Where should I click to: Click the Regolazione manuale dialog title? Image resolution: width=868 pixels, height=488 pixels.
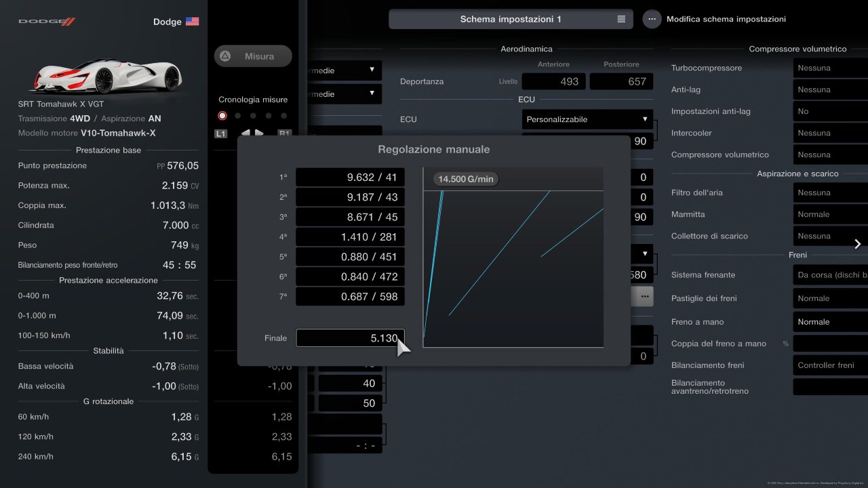pos(434,149)
